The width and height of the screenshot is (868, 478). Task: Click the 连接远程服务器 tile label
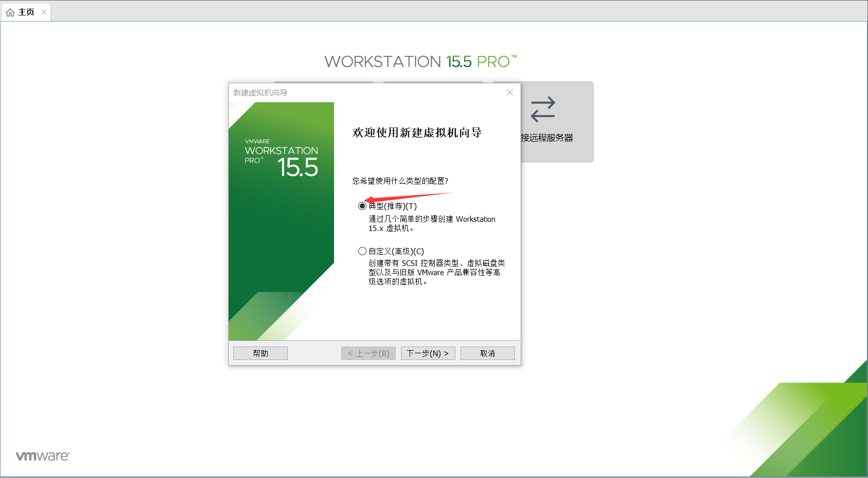547,138
